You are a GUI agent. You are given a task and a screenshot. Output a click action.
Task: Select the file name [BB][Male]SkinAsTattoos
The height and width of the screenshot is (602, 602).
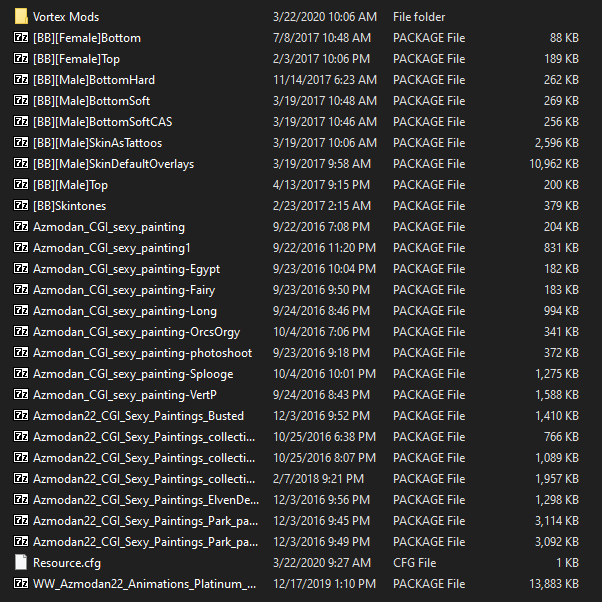point(98,143)
